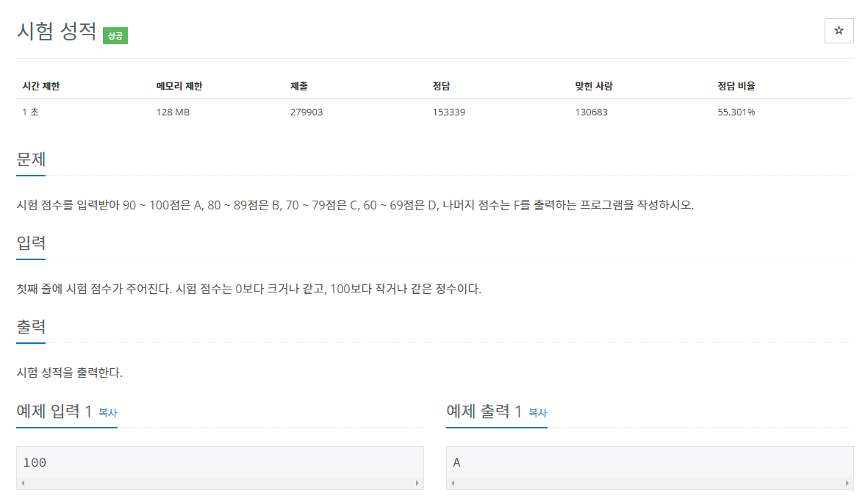Viewport: 868px width, 496px height.
Task: Click the 제출 column header
Action: 299,86
